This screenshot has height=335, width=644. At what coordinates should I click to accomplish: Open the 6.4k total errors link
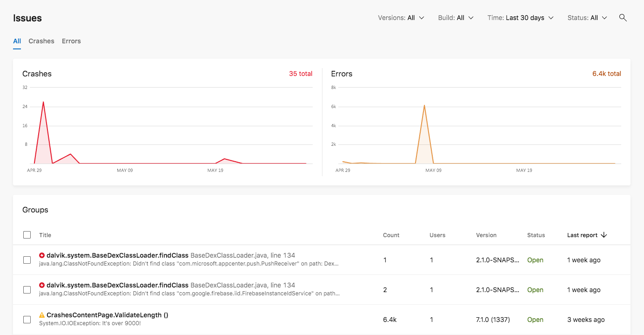point(607,74)
